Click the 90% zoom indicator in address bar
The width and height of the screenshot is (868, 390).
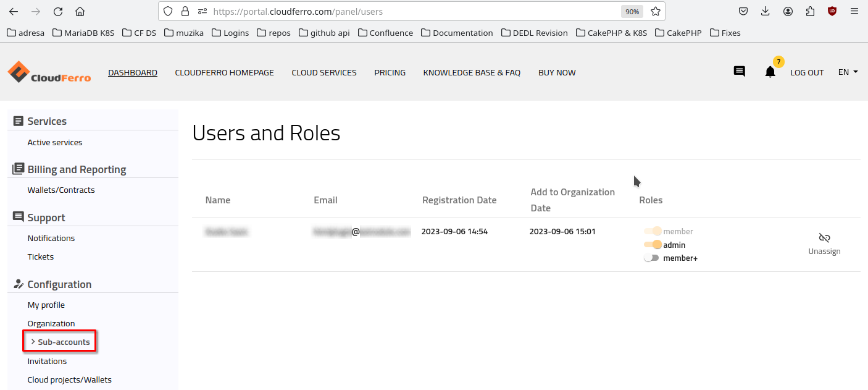point(632,11)
